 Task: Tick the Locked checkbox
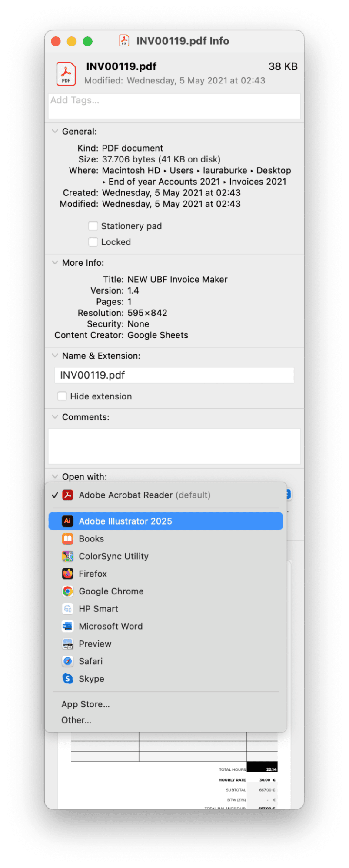(93, 242)
